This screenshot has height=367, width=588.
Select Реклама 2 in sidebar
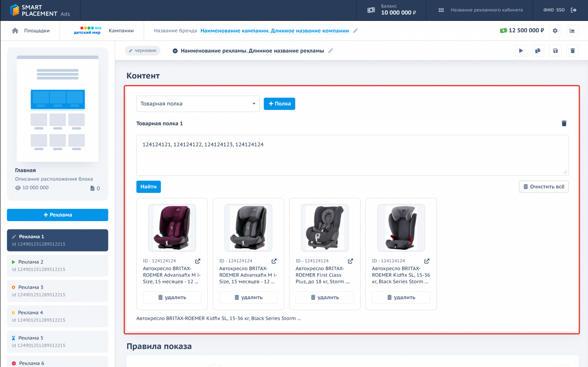57,266
